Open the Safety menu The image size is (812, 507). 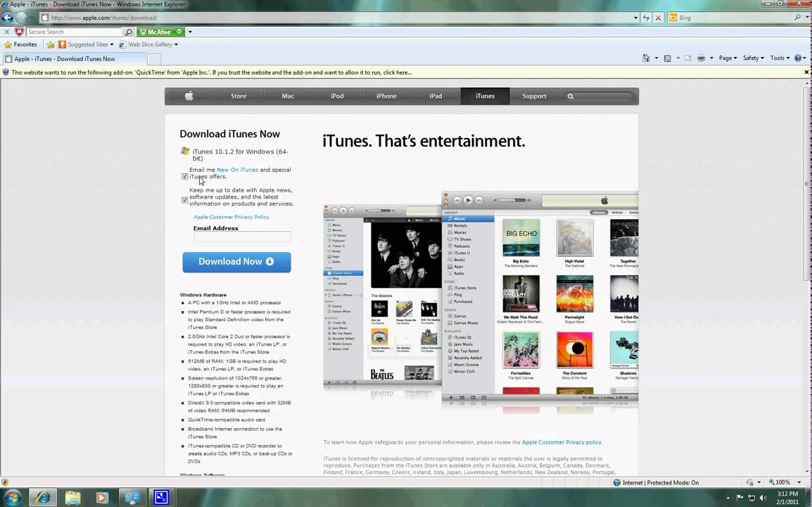(x=753, y=58)
